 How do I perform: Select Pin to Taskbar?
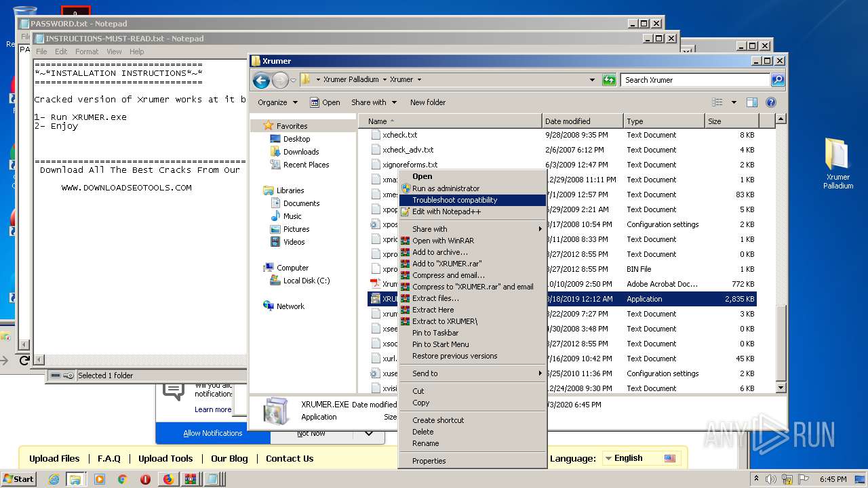472,333
